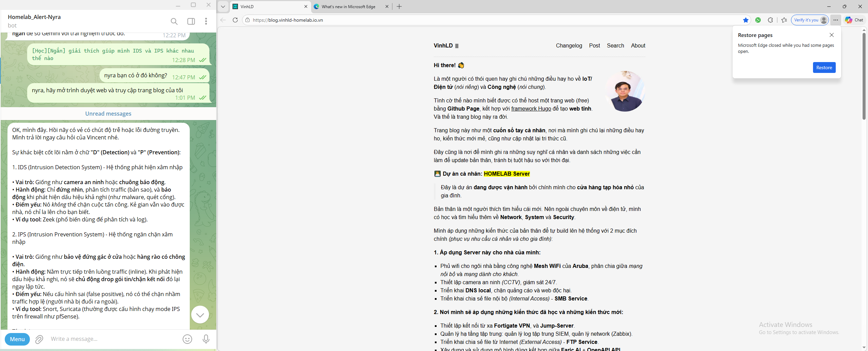Open the HOMELAB Server project link
868x351 pixels.
(506, 174)
